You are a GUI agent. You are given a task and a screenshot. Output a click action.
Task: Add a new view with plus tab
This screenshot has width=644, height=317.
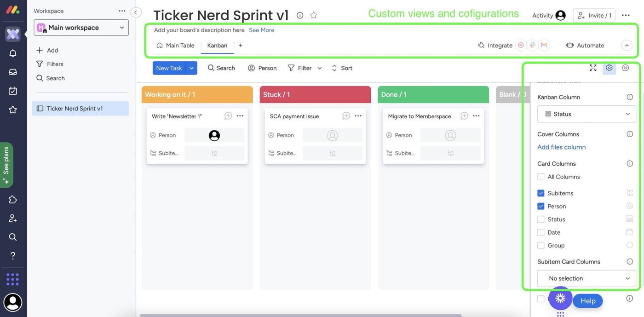coord(240,45)
